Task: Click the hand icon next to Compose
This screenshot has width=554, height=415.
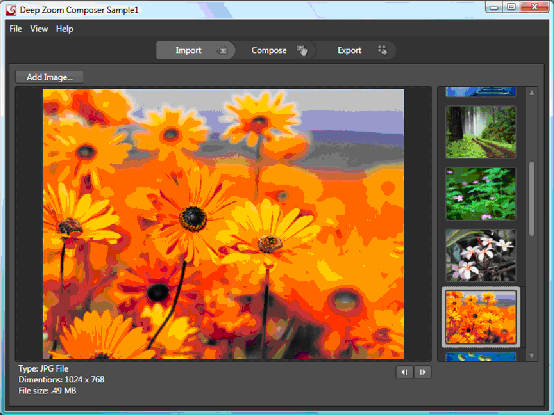Action: tap(302, 51)
